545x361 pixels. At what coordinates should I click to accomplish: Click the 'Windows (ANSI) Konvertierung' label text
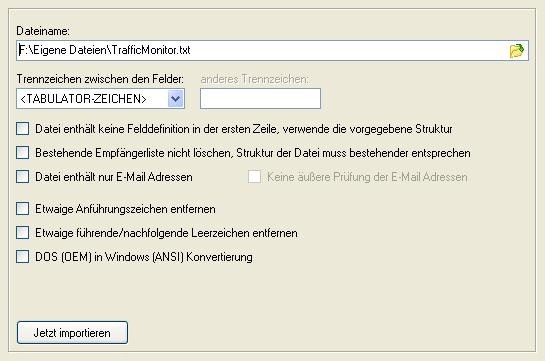coord(179,257)
